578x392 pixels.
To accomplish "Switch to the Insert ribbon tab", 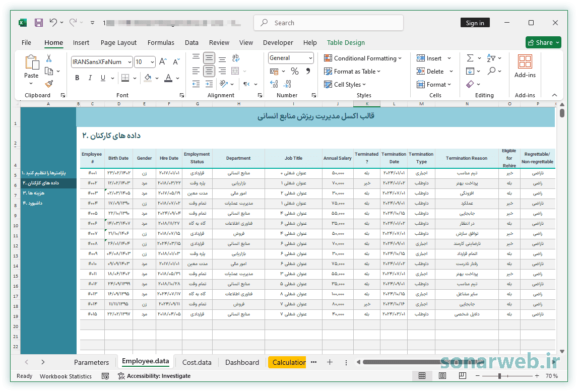I will tap(81, 43).
